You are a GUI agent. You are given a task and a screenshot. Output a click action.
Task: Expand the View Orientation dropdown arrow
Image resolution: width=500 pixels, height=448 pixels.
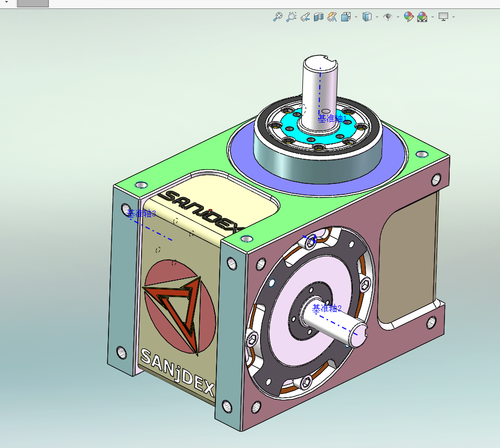point(356,17)
